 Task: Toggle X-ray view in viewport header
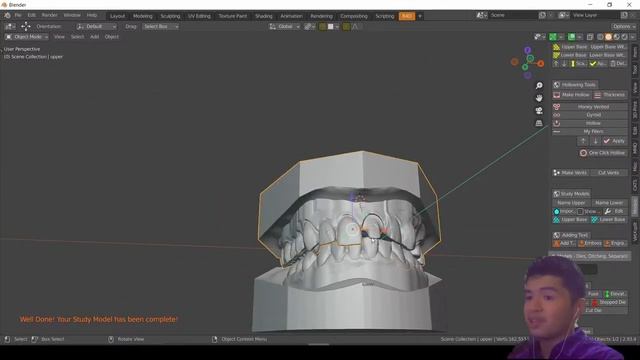click(x=590, y=37)
